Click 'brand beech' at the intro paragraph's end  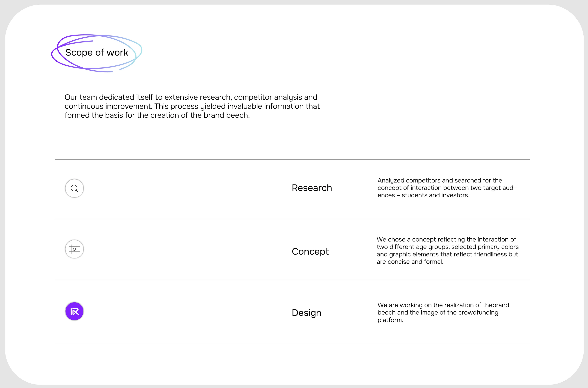pyautogui.click(x=226, y=115)
